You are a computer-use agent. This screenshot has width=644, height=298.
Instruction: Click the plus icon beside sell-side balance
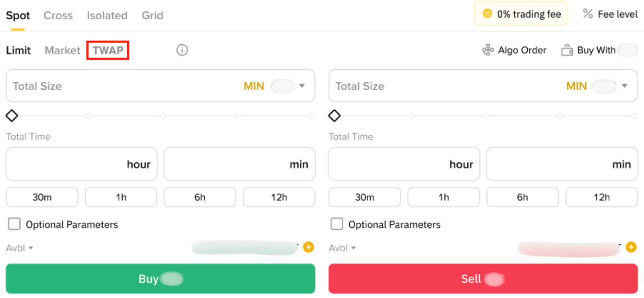coord(631,247)
